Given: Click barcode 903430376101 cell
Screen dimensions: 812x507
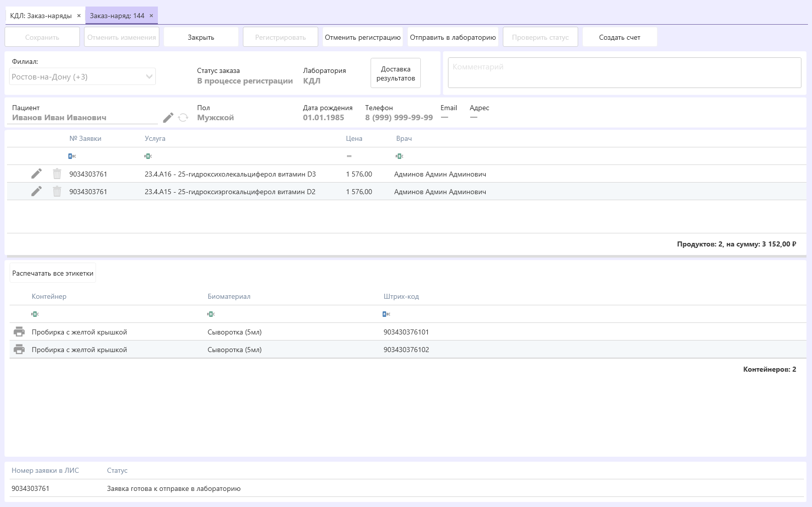Looking at the screenshot, I should click(x=406, y=332).
